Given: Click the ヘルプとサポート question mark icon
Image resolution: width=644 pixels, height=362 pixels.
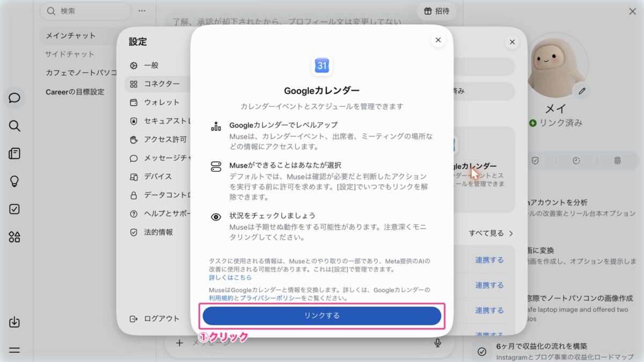Looking at the screenshot, I should 134,214.
